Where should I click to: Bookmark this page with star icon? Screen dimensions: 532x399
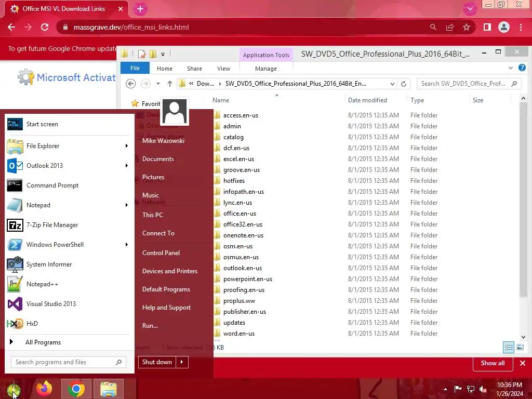click(467, 27)
